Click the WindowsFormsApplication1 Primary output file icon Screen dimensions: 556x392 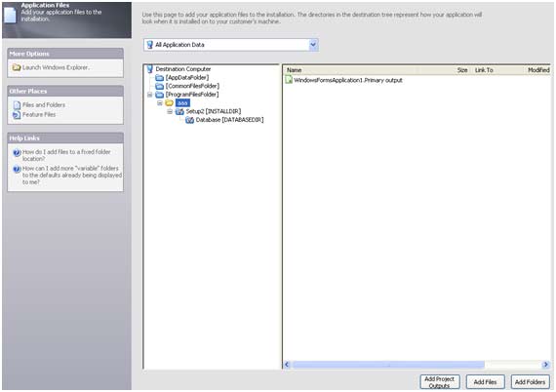[289, 80]
